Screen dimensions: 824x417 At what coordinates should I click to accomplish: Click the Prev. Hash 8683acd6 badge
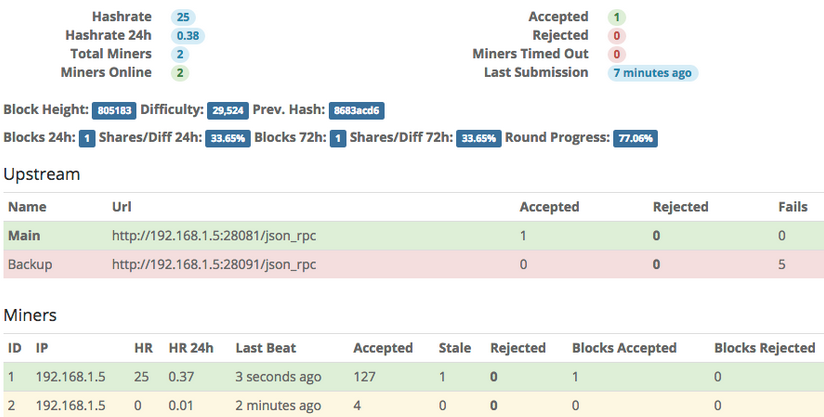click(358, 110)
